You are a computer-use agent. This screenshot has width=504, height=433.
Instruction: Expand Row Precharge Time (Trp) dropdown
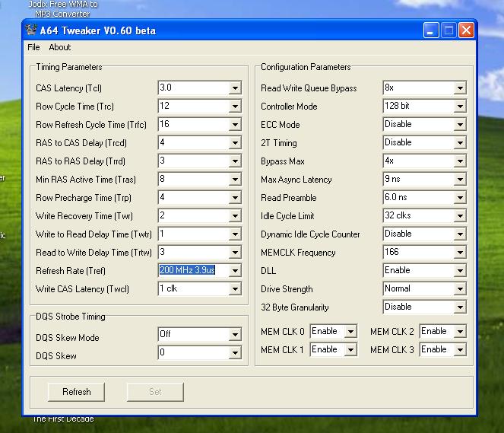[x=235, y=198]
